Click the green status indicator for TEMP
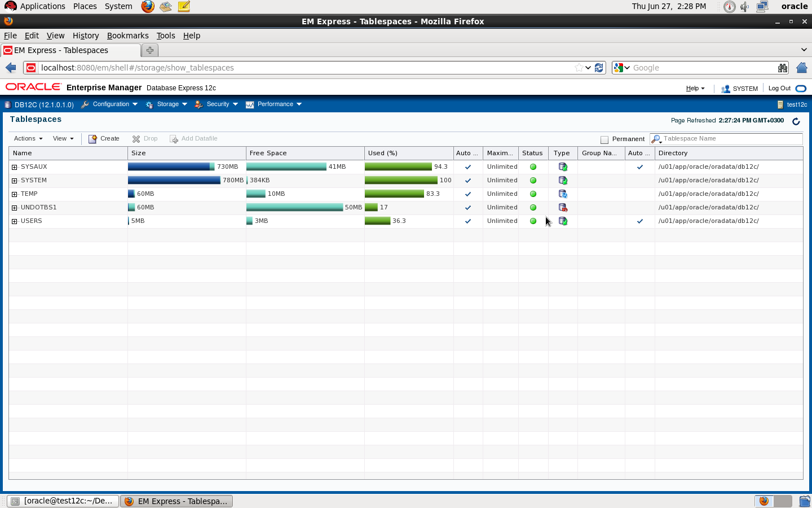This screenshot has width=812, height=508. tap(533, 194)
